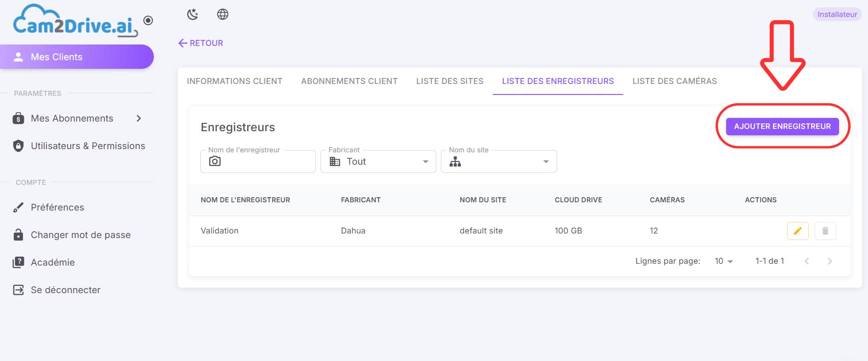Open the Fabricant dropdown showing Tout

click(x=378, y=161)
